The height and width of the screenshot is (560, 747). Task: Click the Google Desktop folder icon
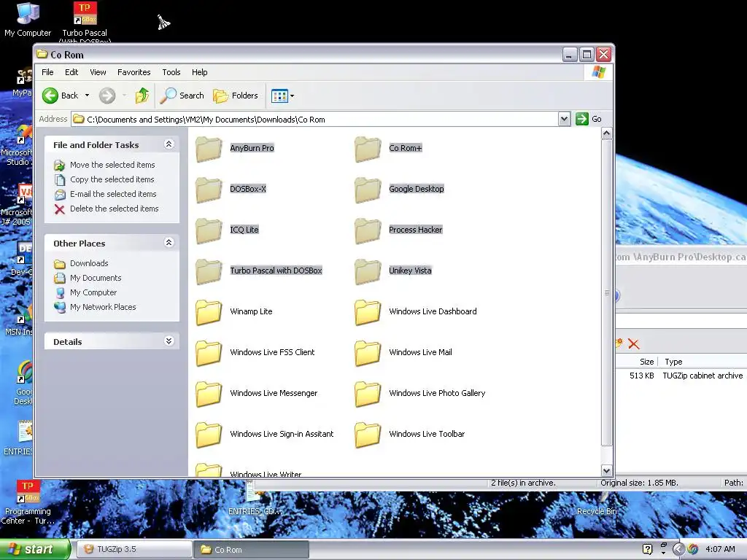(x=368, y=190)
